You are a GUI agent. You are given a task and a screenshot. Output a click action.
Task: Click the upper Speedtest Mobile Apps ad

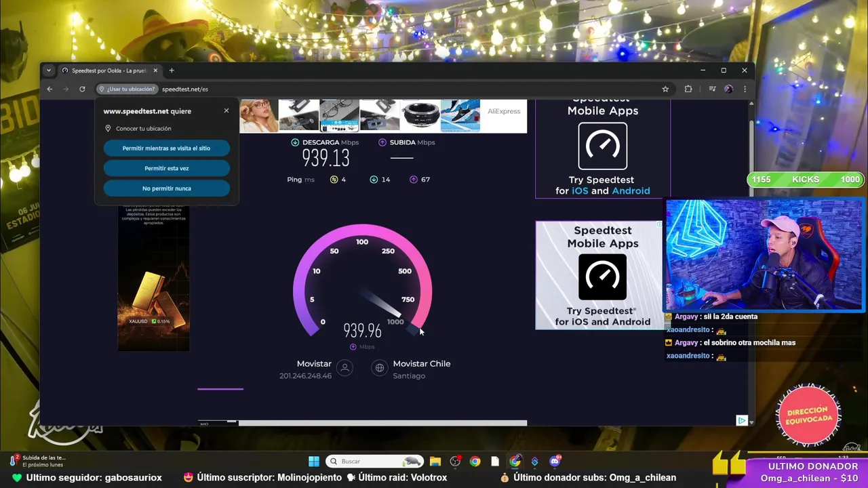point(603,148)
